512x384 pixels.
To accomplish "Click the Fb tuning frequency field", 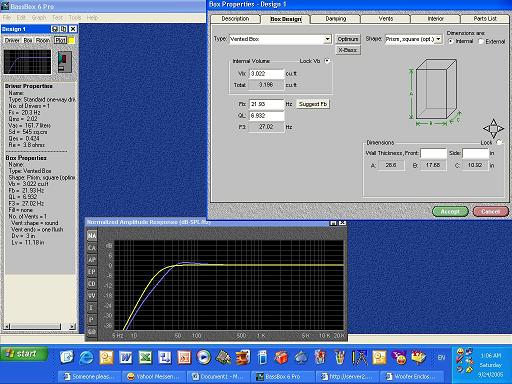I will (267, 104).
